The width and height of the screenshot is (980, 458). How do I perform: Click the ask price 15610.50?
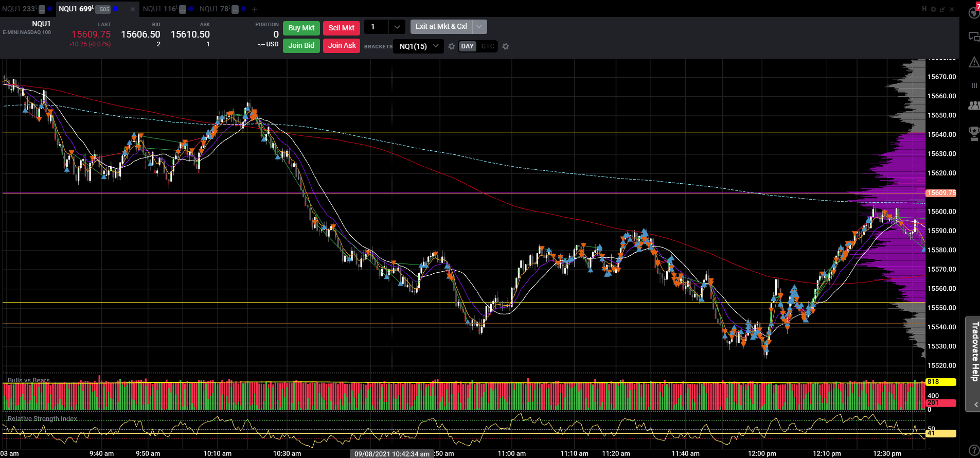[190, 34]
